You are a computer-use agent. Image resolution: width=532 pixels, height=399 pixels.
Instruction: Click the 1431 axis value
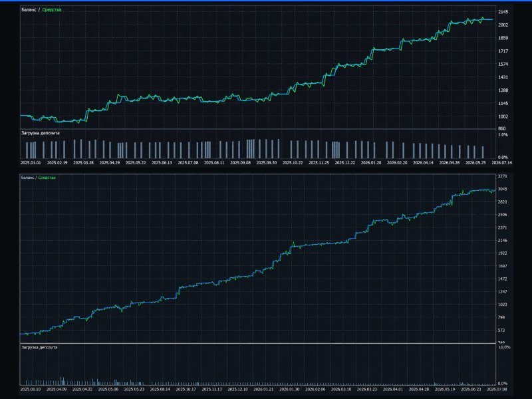point(503,77)
